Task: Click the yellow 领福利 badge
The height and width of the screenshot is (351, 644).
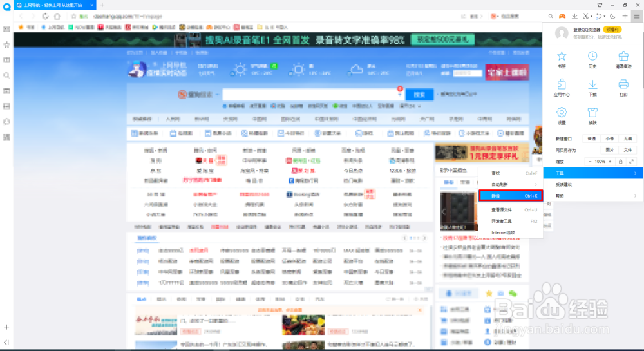Action: [612, 30]
